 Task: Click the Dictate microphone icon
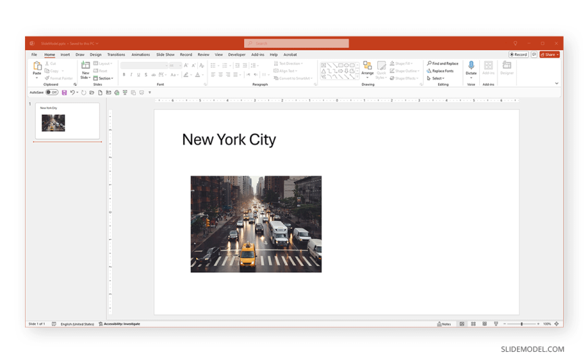(x=471, y=66)
